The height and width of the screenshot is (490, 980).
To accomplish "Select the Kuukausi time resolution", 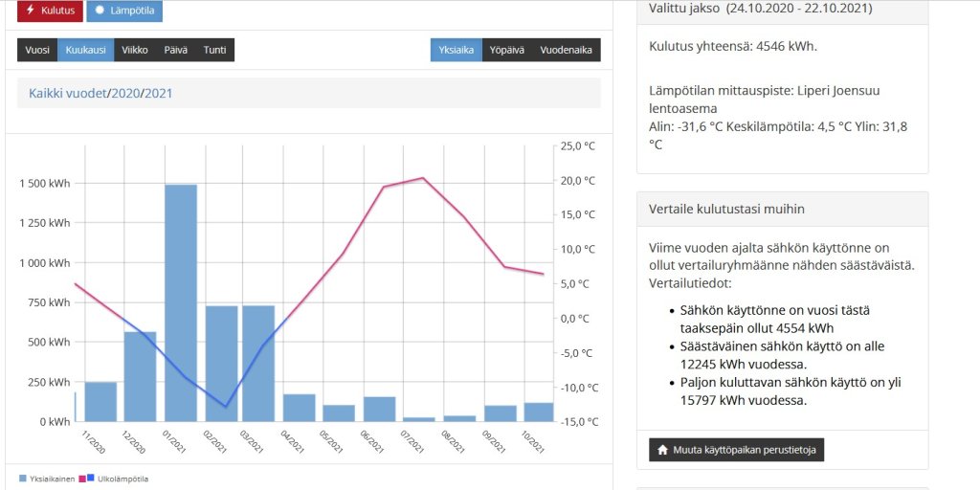I will (x=85, y=50).
